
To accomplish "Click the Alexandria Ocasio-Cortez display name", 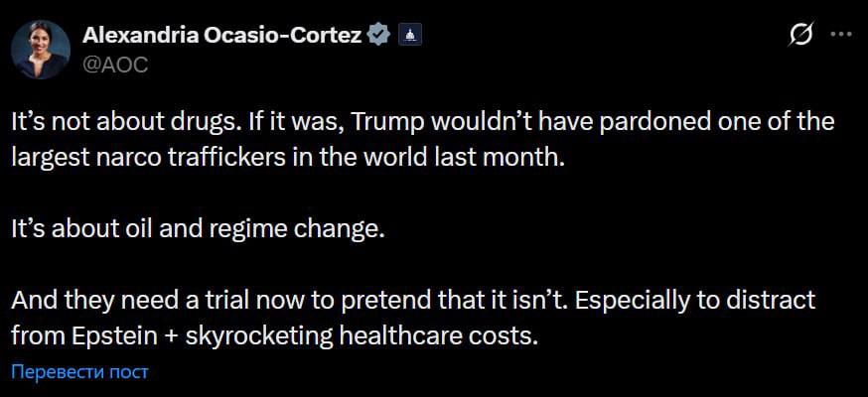I will coord(221,35).
